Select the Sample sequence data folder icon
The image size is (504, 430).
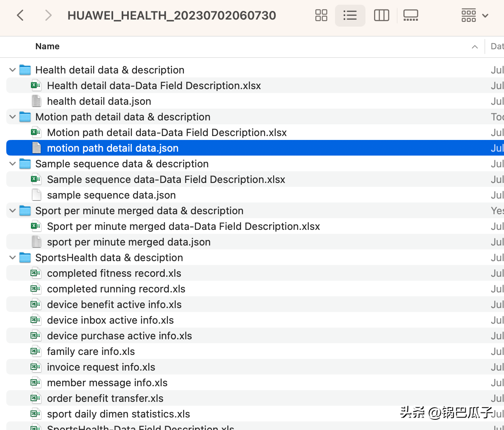click(25, 164)
